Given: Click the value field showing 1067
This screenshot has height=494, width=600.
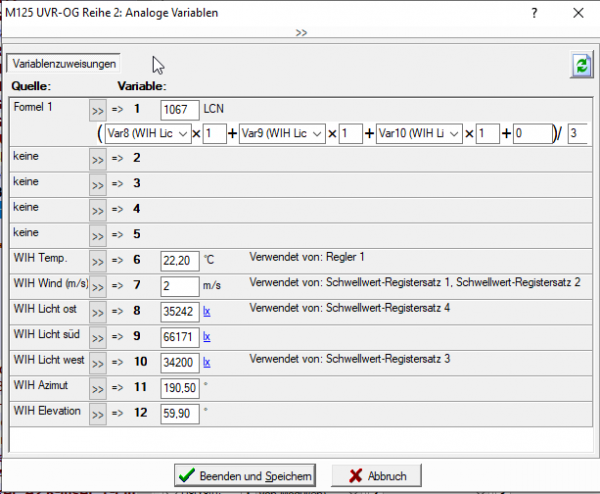Looking at the screenshot, I should point(180,109).
